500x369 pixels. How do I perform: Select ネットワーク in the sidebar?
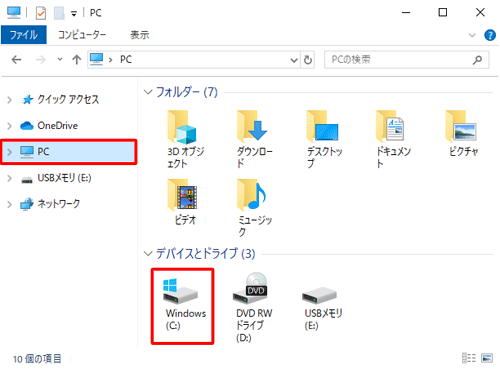coord(50,204)
